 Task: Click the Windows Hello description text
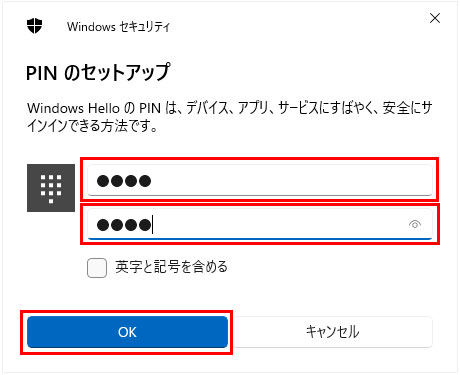229,117
